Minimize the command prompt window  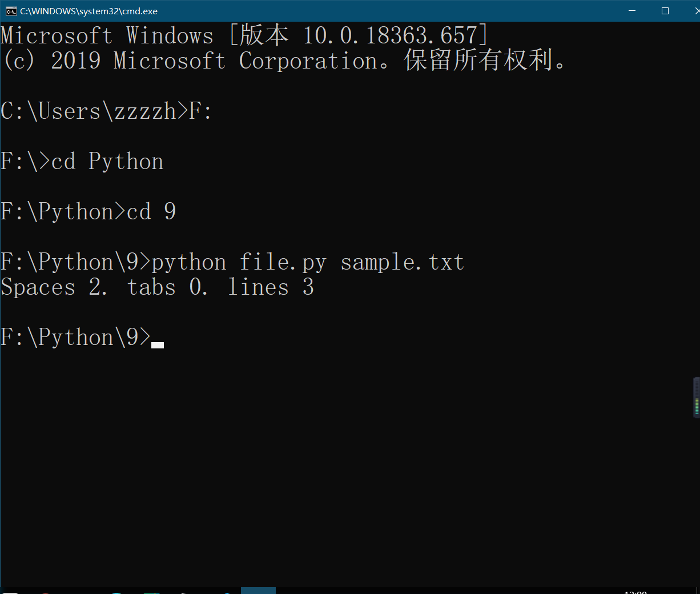[x=632, y=11]
